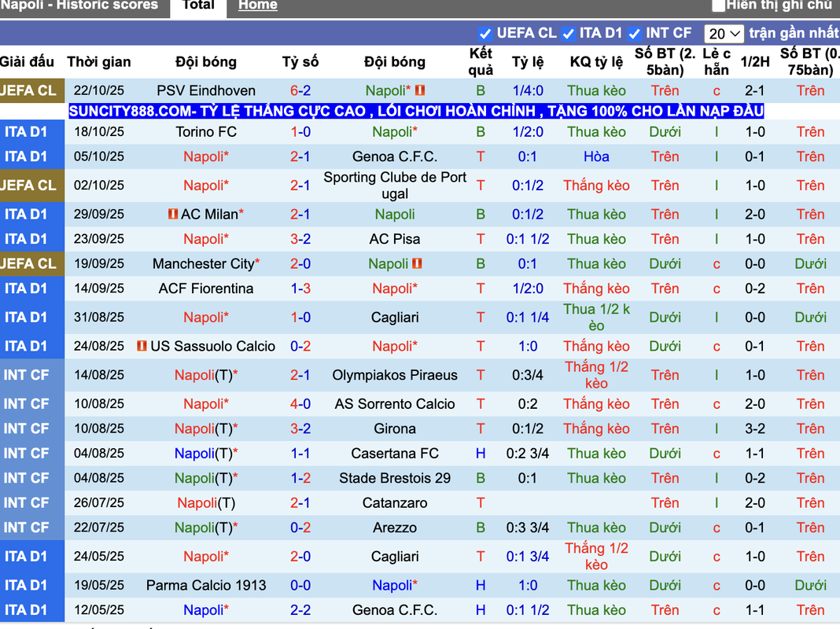
Task: Click odds 0:3 3/4 in Arezzo row
Action: click(x=528, y=528)
